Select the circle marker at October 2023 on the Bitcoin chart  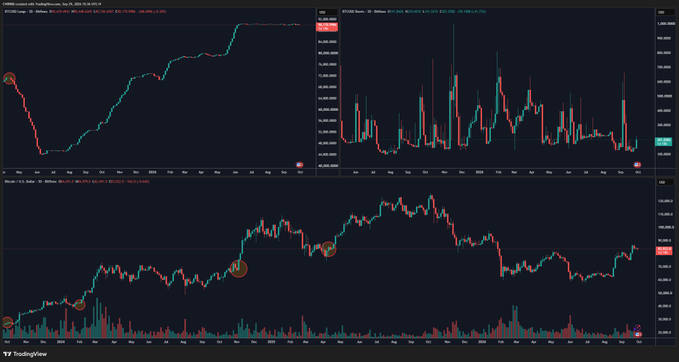coord(6,323)
